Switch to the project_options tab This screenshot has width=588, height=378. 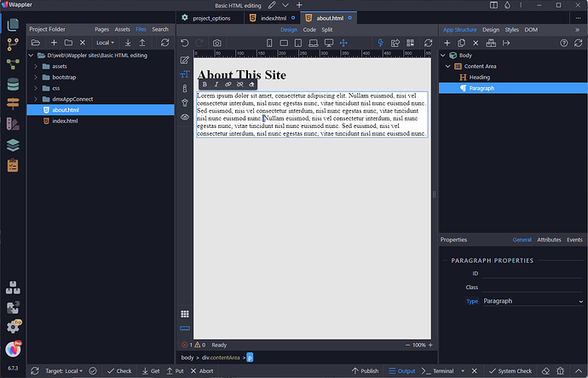pos(211,18)
